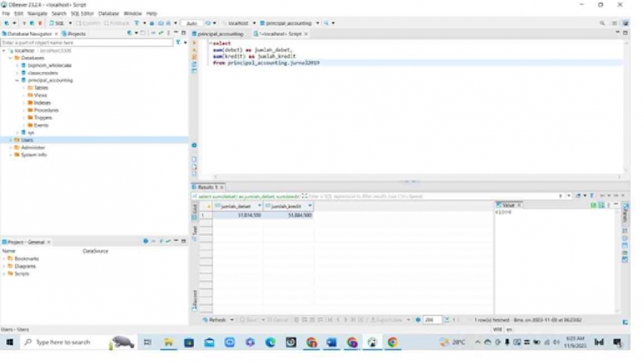This screenshot has height=362, width=644.
Task: Click object name filter input field
Action: pyautogui.click(x=87, y=43)
